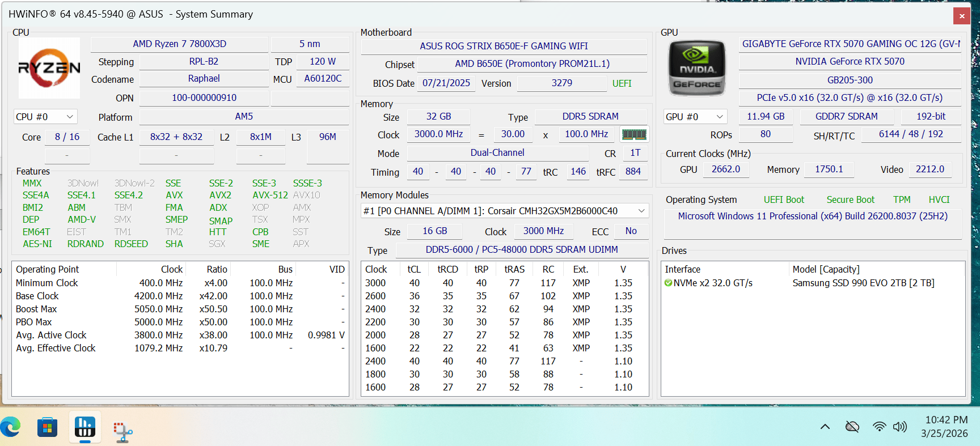This screenshot has height=446, width=980.
Task: Click the AMD Ryzen logo image
Action: pyautogui.click(x=49, y=68)
